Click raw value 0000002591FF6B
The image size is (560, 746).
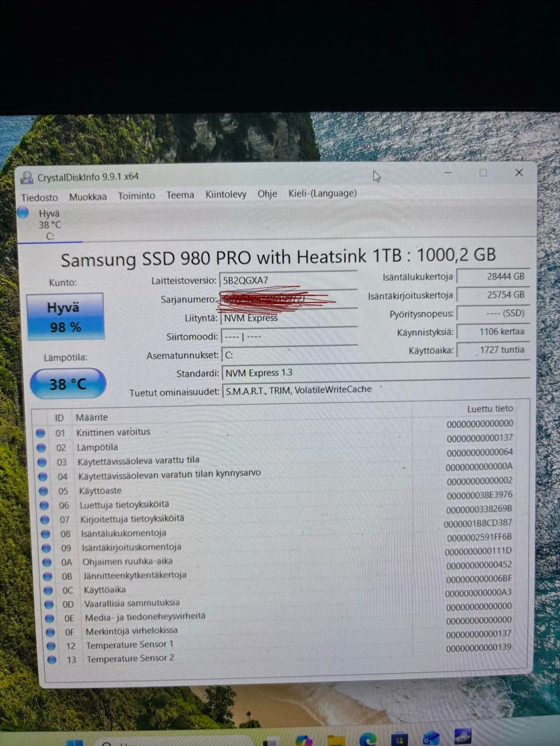pos(479,537)
